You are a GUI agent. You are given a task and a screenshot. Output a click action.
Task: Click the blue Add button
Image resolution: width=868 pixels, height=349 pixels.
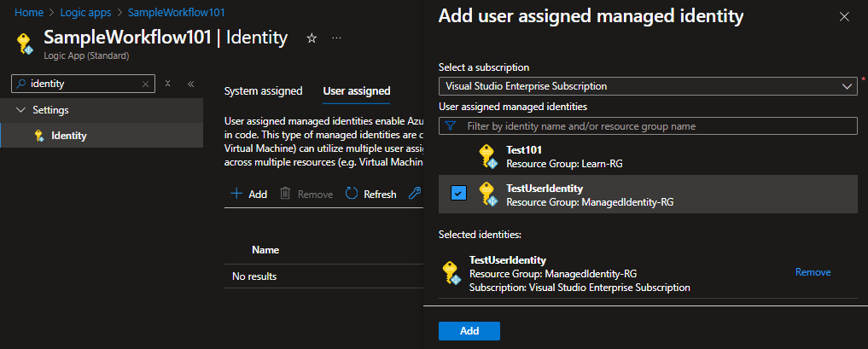click(x=469, y=331)
